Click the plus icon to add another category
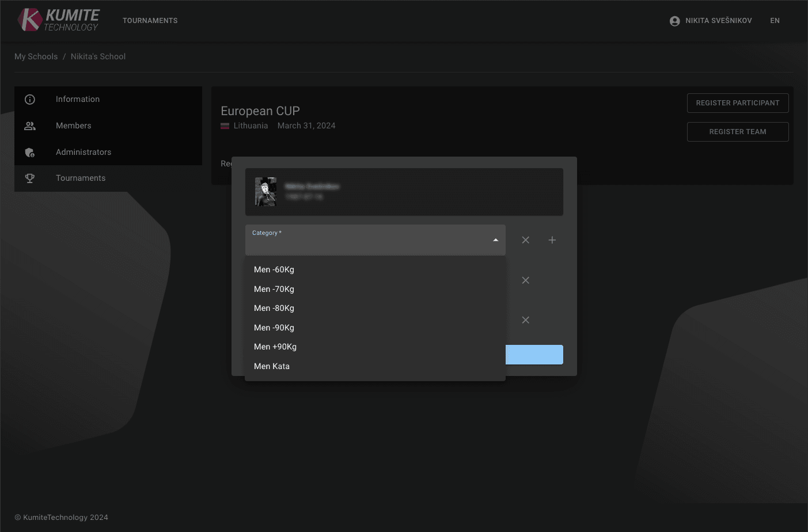 click(x=552, y=240)
